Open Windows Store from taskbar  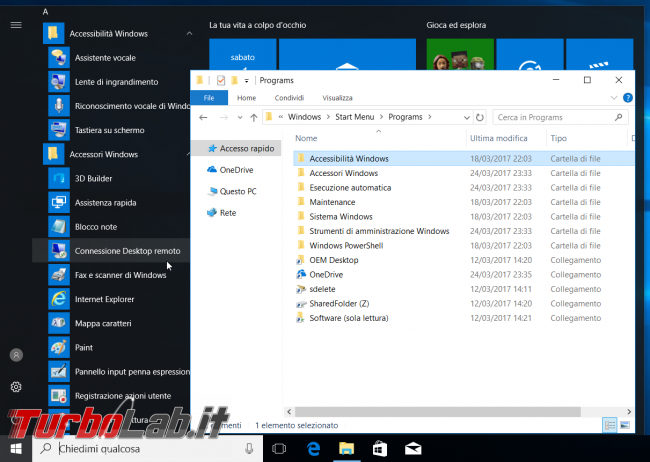[380, 448]
